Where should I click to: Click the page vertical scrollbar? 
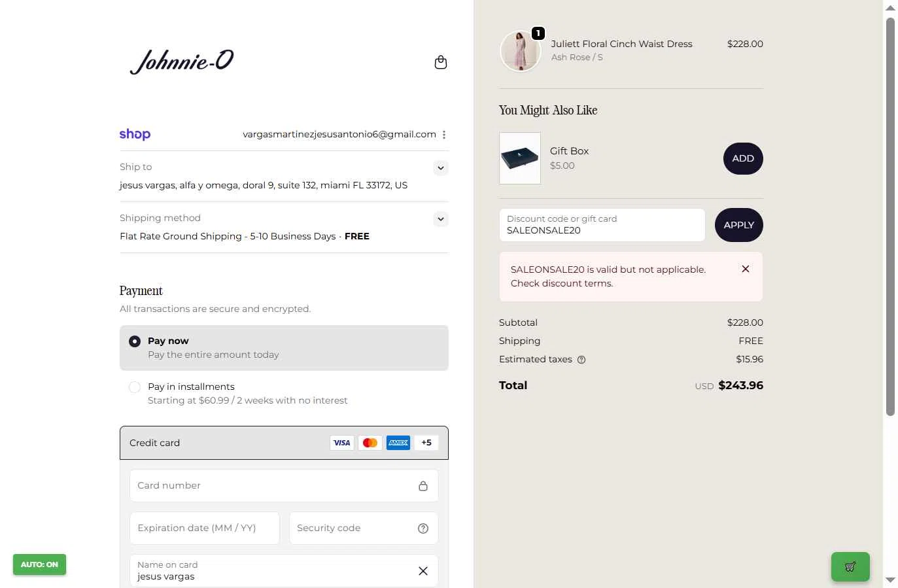pos(890,216)
